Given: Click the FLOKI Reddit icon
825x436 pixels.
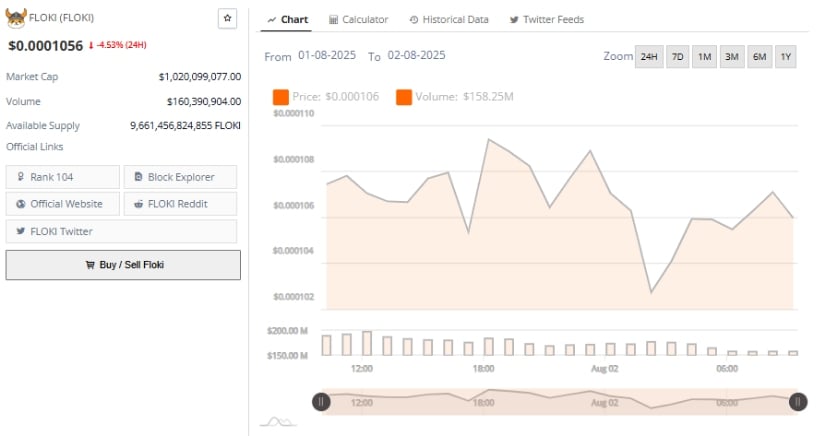Looking at the screenshot, I should 138,204.
